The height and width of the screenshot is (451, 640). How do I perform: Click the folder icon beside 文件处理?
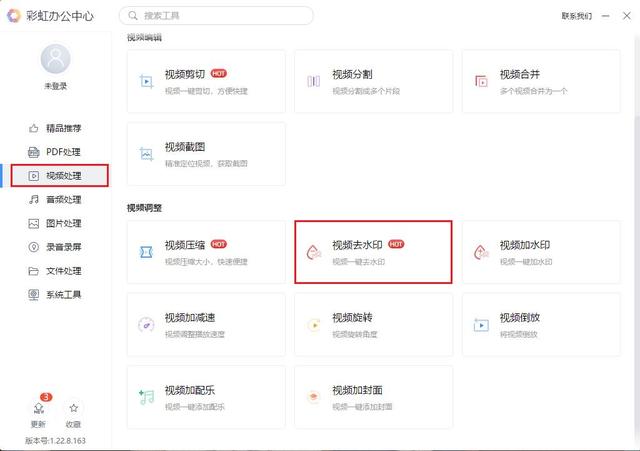(x=33, y=271)
